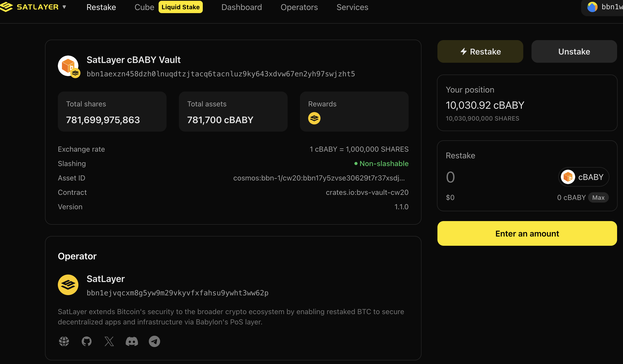Open the operator's Discord icon link
The width and height of the screenshot is (623, 364).
coord(132,341)
